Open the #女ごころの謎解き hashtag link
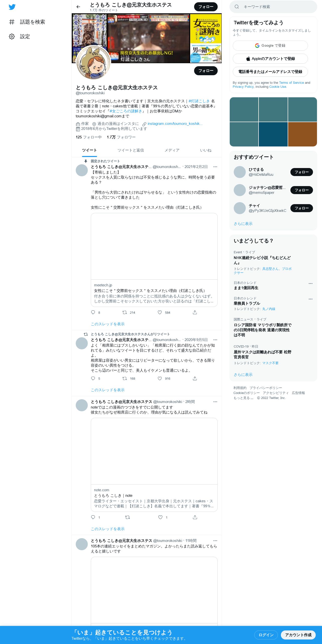 (x=126, y=111)
